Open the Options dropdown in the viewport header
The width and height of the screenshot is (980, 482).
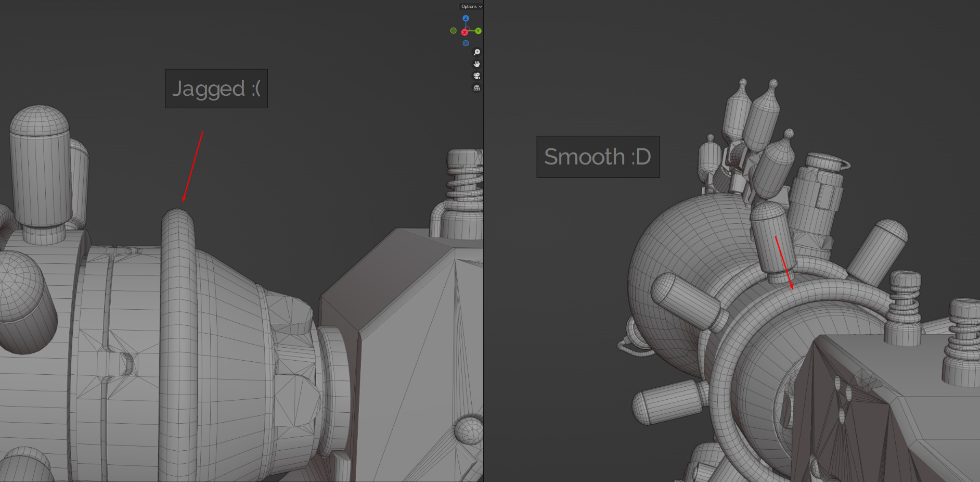(471, 7)
